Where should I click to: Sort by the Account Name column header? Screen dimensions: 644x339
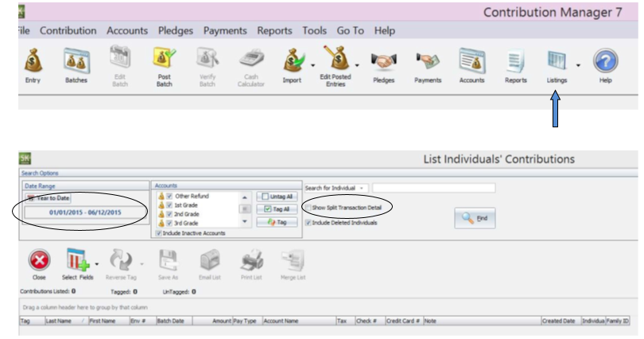[299, 321]
